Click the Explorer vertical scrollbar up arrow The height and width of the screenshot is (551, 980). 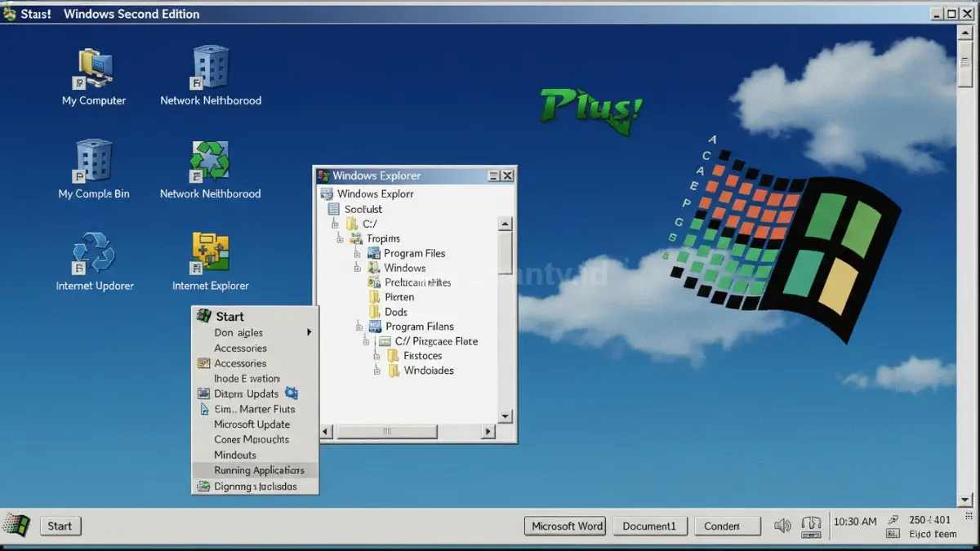click(x=506, y=224)
